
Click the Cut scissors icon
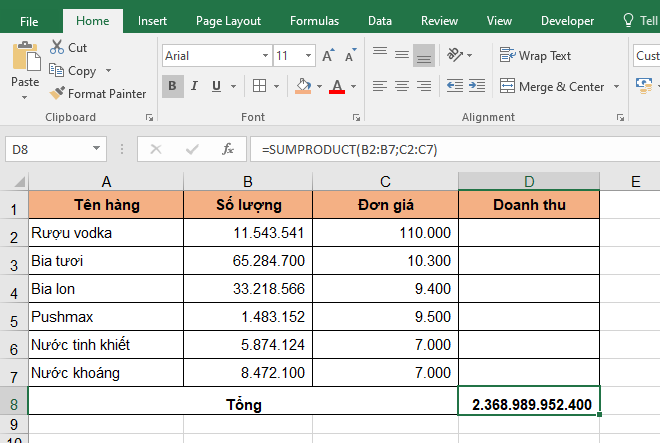tap(56, 47)
